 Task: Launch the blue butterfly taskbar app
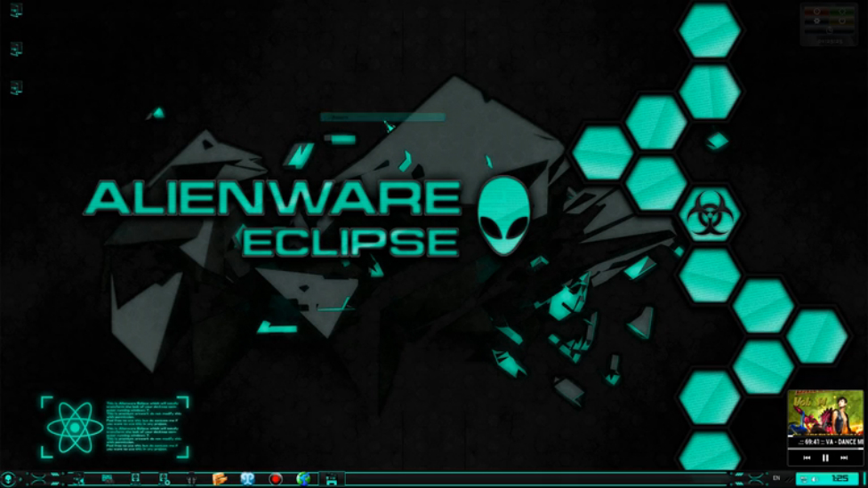[x=247, y=478]
